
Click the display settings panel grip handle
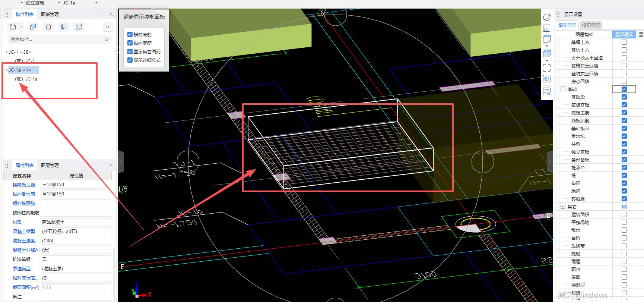click(558, 14)
